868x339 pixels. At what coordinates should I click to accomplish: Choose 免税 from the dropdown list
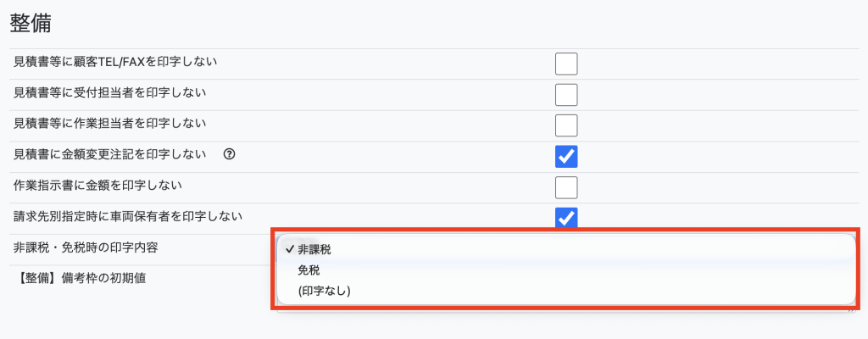pyautogui.click(x=309, y=270)
